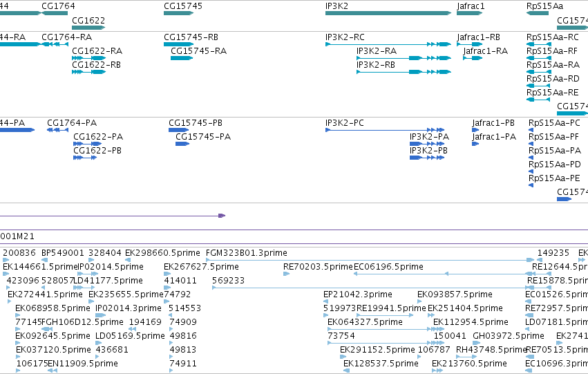Select the IP3K2-RA transcript
The width and height of the screenshot is (588, 374).
[x=404, y=58]
